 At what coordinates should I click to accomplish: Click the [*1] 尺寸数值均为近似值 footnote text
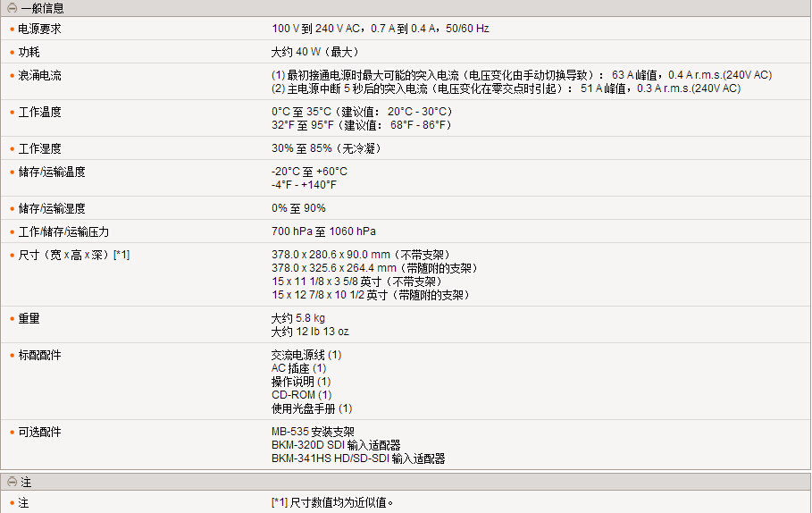coord(332,503)
